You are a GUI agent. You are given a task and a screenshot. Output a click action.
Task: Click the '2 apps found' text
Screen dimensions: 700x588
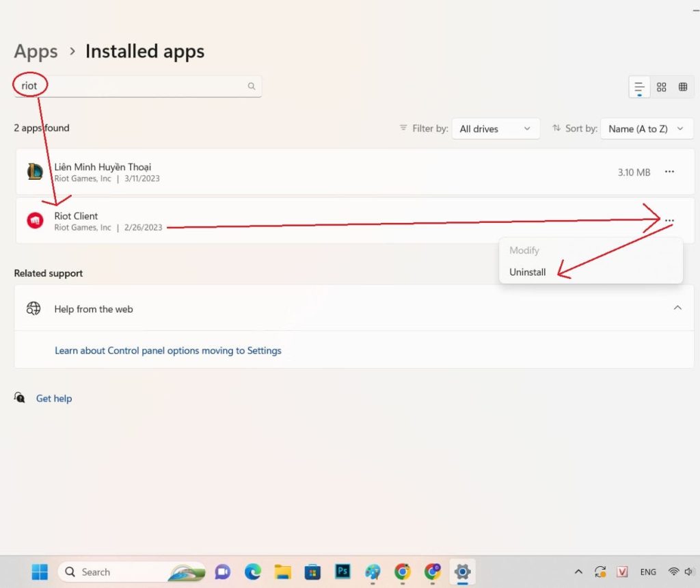[x=42, y=128]
